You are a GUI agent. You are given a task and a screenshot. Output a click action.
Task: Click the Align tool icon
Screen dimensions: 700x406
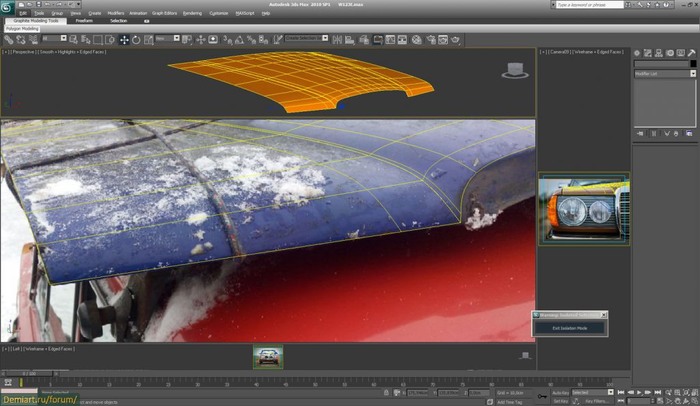(x=350, y=40)
